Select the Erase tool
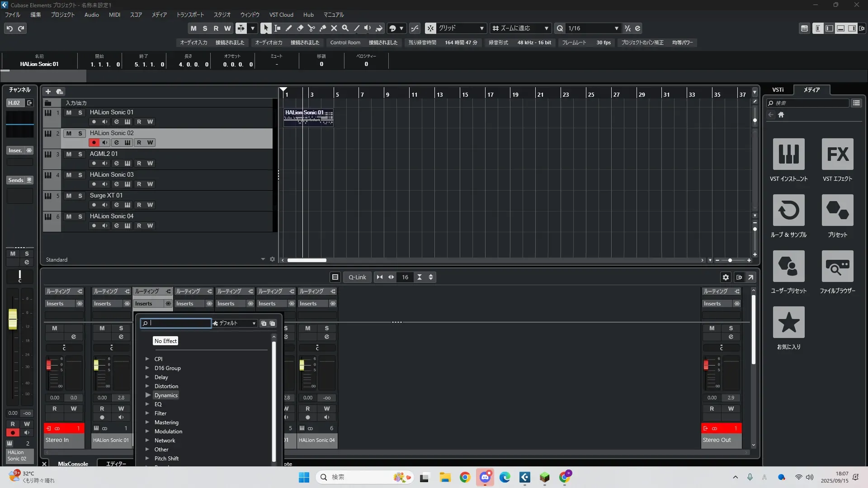The width and height of the screenshot is (868, 488). pos(300,28)
